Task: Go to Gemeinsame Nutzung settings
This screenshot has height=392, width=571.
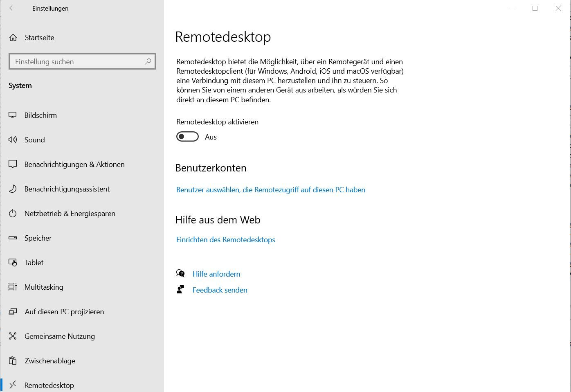Action: [59, 336]
